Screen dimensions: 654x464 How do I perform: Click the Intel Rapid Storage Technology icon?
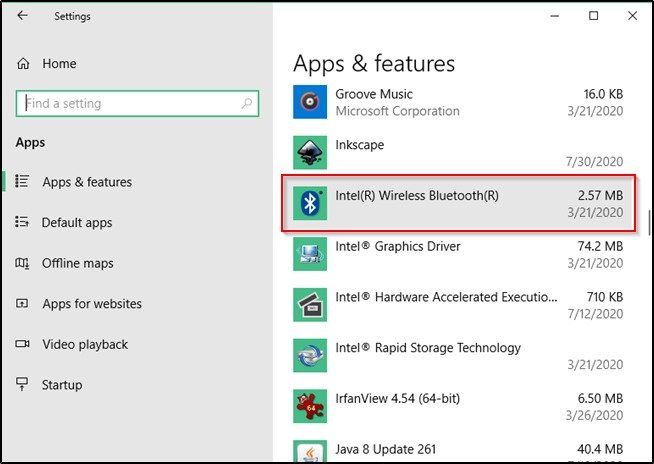click(x=310, y=355)
